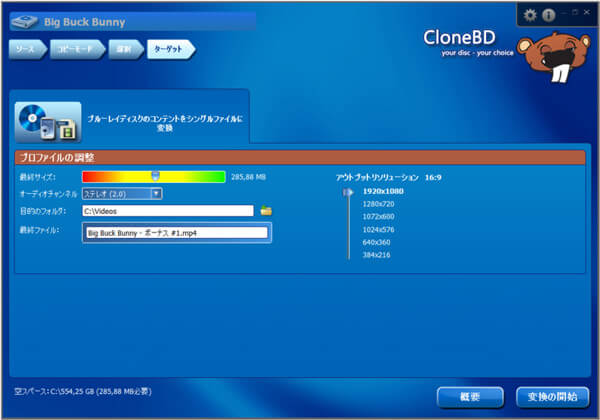Click the output resolution slider handle
The width and height of the screenshot is (600, 420).
point(348,192)
